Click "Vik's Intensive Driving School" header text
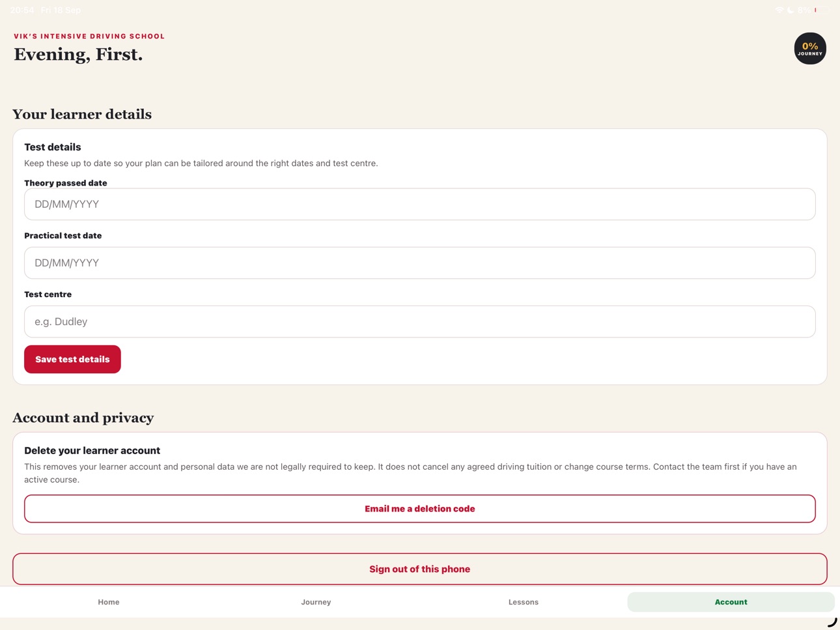This screenshot has width=840, height=630. pyautogui.click(x=89, y=36)
